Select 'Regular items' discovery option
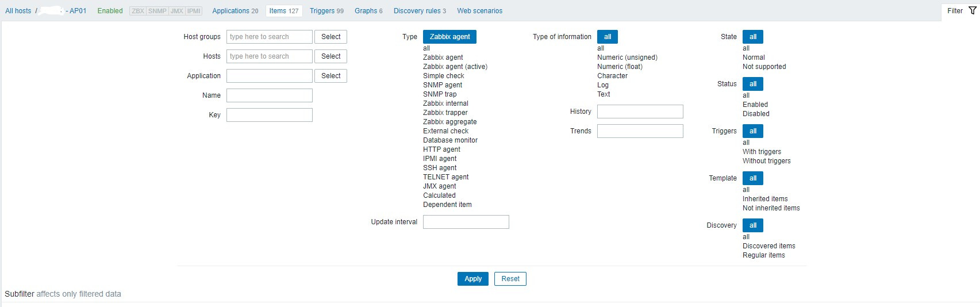Image resolution: width=980 pixels, height=307 pixels. [x=763, y=255]
